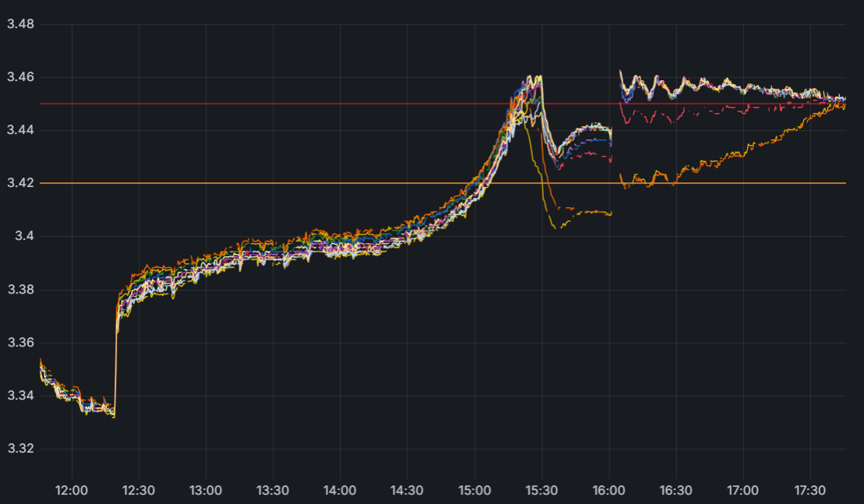This screenshot has width=864, height=504.
Task: Click the 3.42 y-axis label
Action: pos(20,183)
